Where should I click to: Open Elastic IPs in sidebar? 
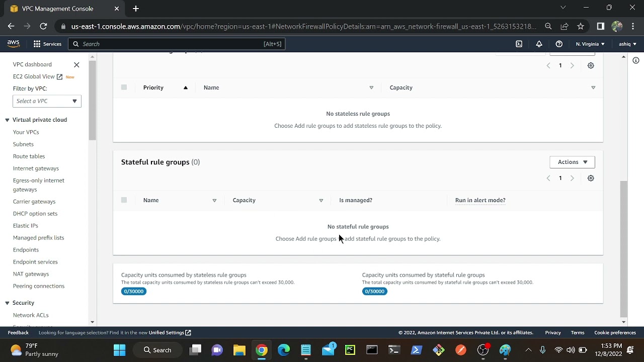pos(26,226)
